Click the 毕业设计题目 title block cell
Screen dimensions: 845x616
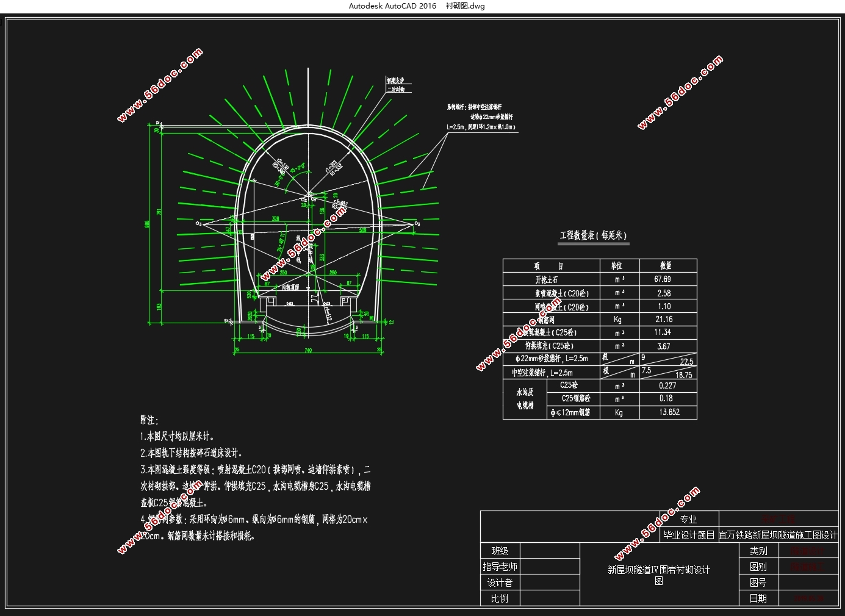pos(689,535)
